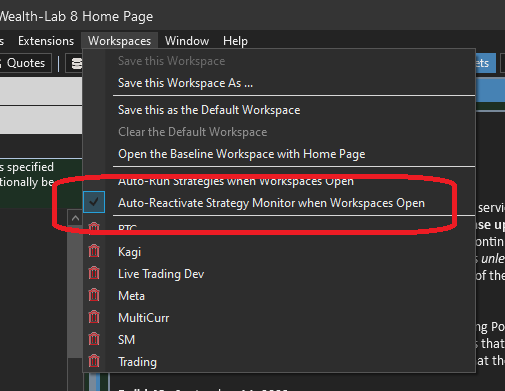
Task: Select Auto-Reactivate Strategy Monitor when Workspaces Open
Action: coord(271,203)
